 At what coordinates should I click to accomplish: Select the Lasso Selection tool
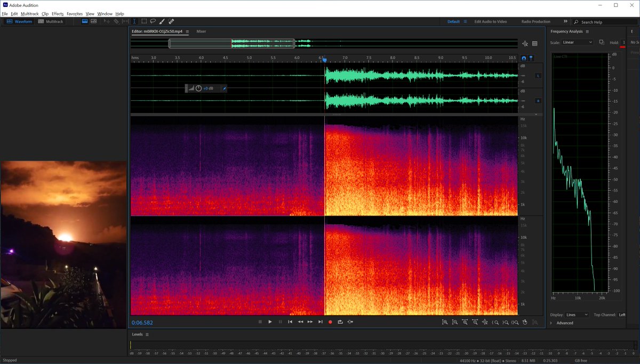coord(153,21)
